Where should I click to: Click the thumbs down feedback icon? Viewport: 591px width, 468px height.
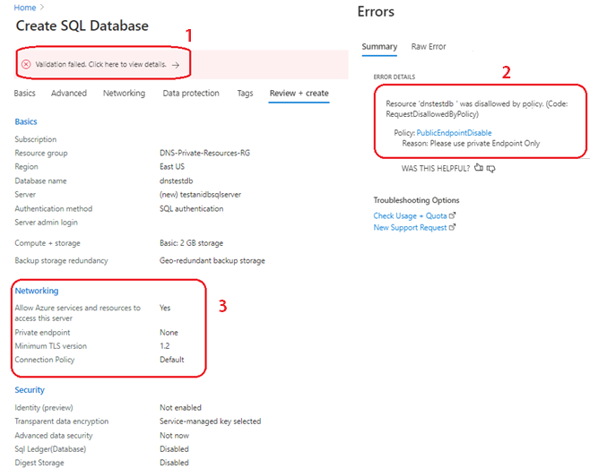click(x=491, y=168)
